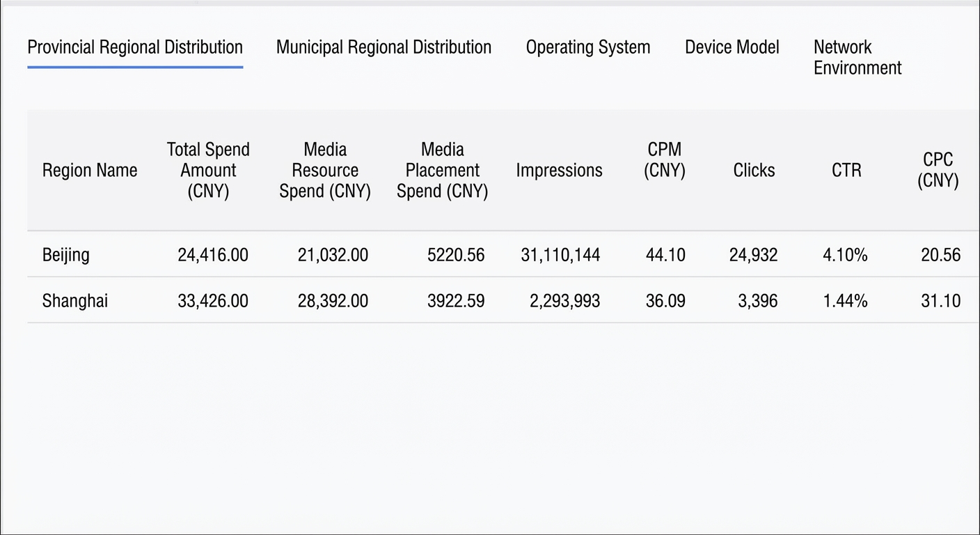Click Shanghai impressions value 2,293,993
980x535 pixels.
click(564, 300)
